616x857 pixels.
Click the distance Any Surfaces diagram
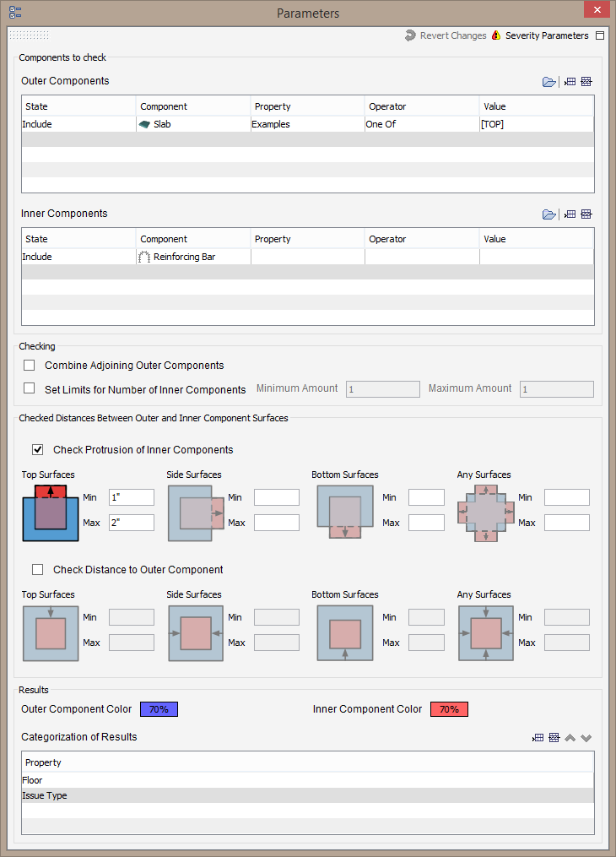486,633
